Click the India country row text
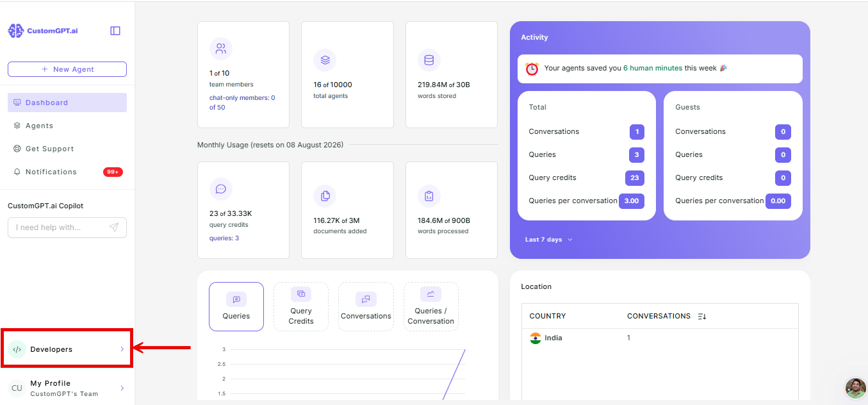868x405 pixels. tap(553, 338)
